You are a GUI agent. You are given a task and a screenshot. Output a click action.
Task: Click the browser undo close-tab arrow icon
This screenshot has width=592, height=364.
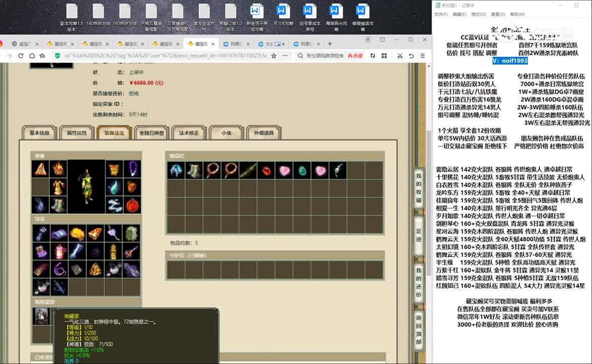tap(411, 56)
